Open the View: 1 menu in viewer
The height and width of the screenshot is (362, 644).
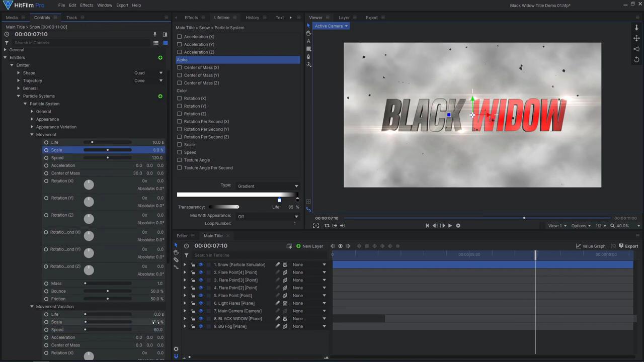[557, 226]
